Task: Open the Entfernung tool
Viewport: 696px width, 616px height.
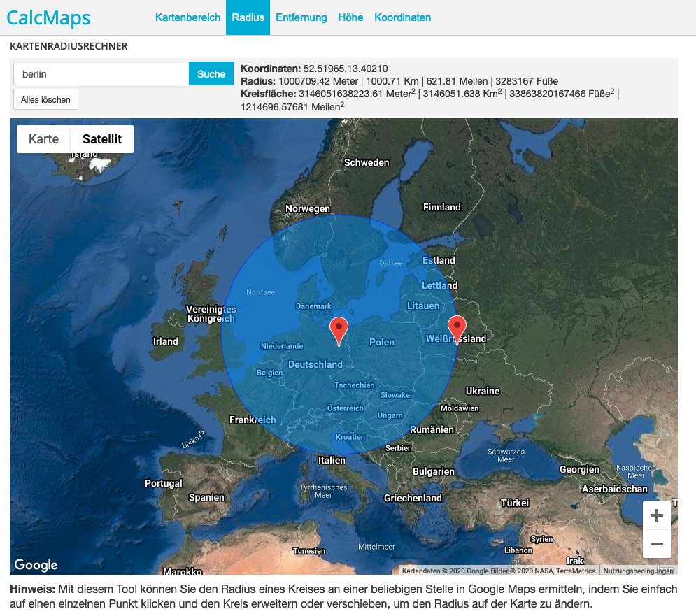Action: tap(301, 17)
